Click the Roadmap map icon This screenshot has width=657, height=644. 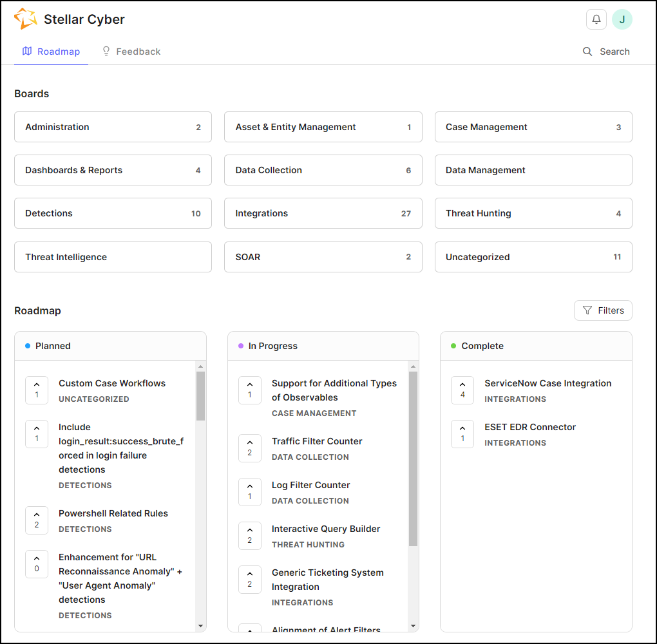point(27,51)
